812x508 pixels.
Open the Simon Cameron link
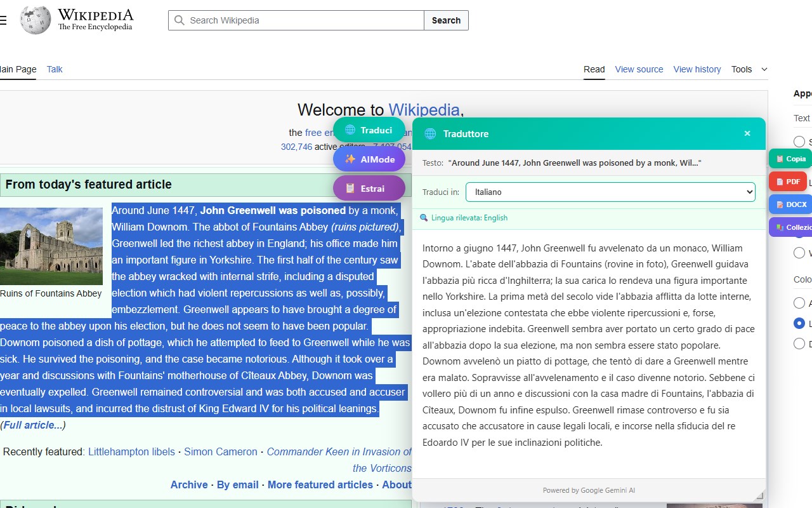coord(221,451)
